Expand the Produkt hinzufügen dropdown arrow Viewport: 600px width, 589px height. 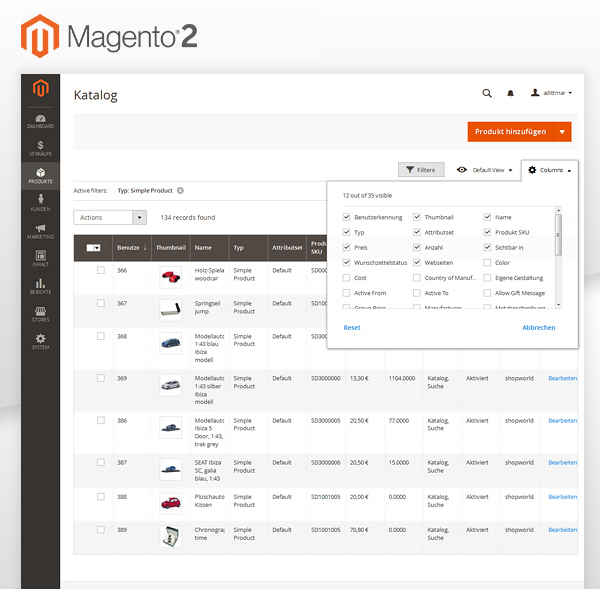pos(562,132)
